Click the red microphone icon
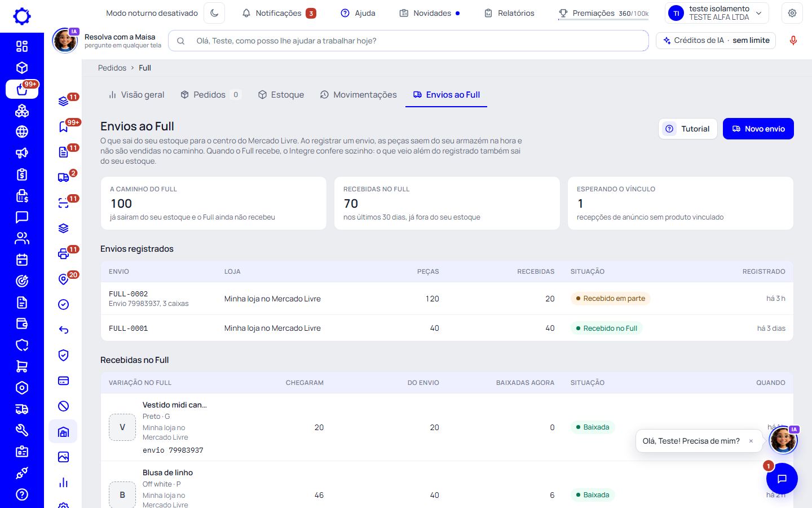Image resolution: width=812 pixels, height=508 pixels. pyautogui.click(x=793, y=41)
